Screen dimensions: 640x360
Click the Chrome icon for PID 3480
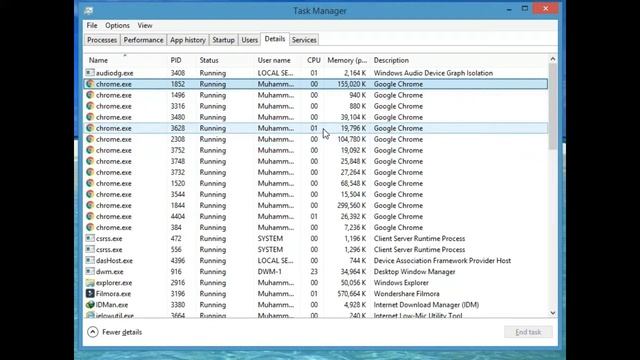(90, 117)
